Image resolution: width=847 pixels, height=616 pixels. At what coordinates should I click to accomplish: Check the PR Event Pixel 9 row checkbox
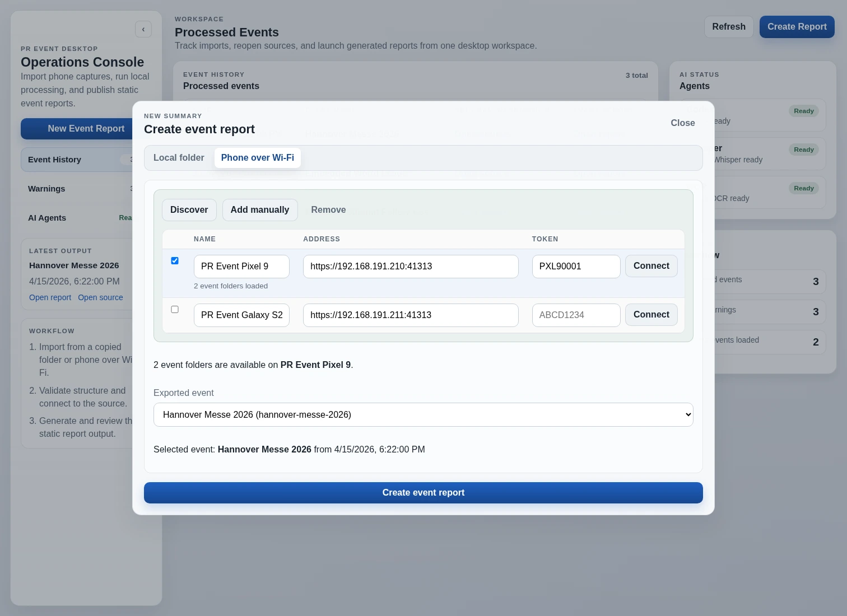(175, 261)
